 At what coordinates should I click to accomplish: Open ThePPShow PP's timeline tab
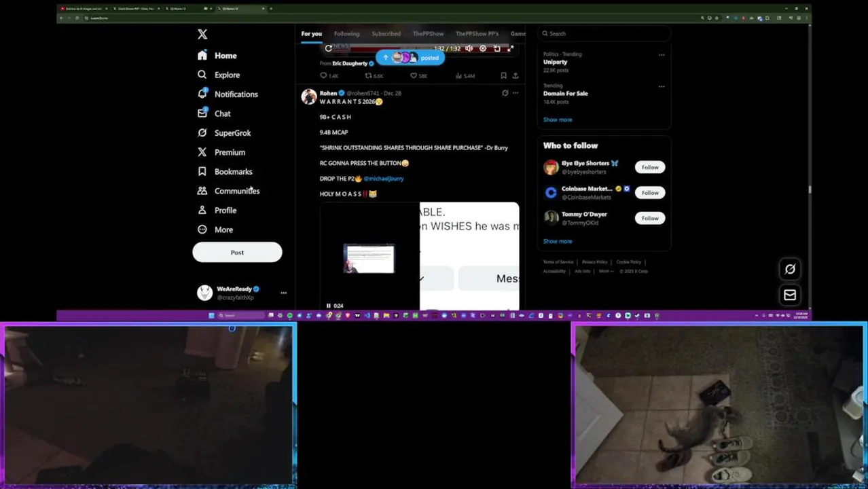tap(477, 33)
